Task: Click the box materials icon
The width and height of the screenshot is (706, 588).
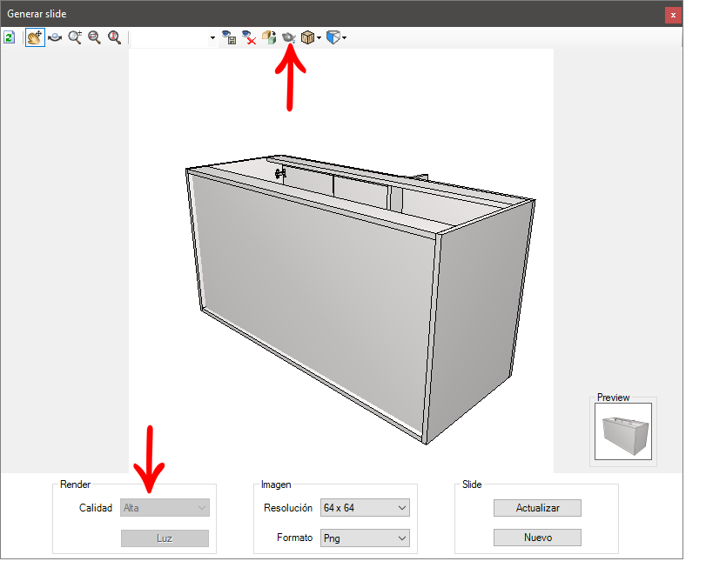Action: (x=269, y=37)
